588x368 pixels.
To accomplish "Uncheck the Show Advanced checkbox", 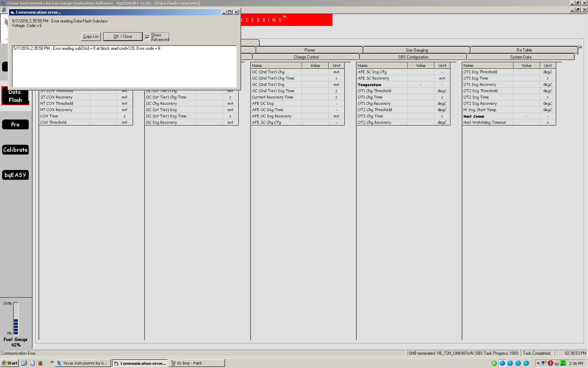I will point(147,37).
